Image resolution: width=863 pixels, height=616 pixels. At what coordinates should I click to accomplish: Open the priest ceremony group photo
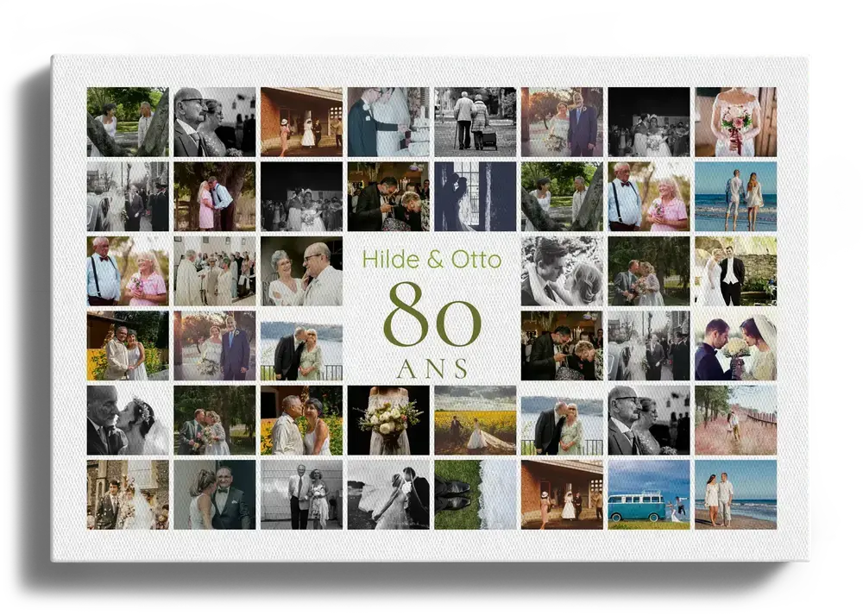pyautogui.click(x=215, y=271)
